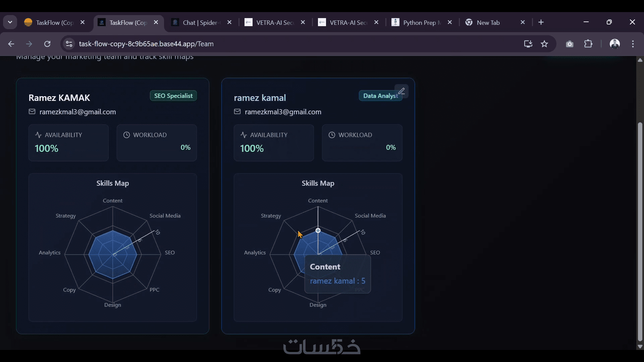The image size is (644, 362).
Task: Expand the tab search dropdown arrow
Action: coord(10,22)
